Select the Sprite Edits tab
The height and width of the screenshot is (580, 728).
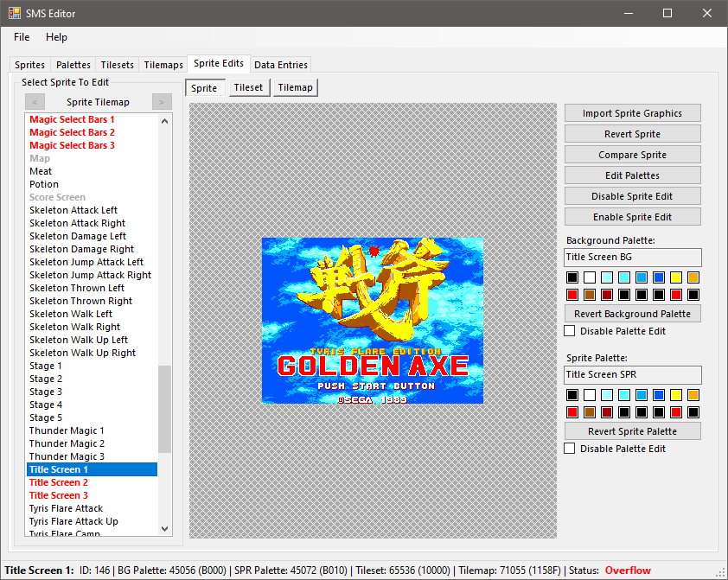219,64
